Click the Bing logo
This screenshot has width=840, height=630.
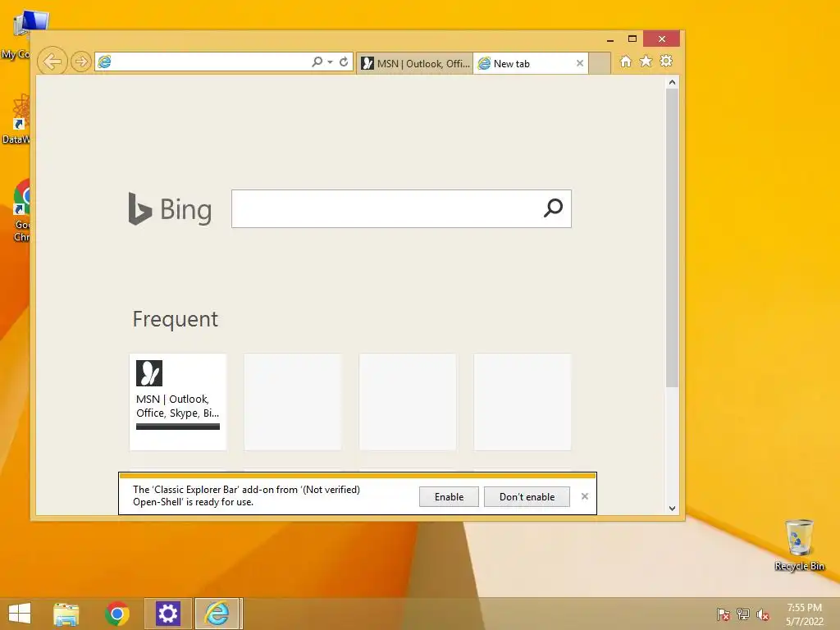click(171, 209)
